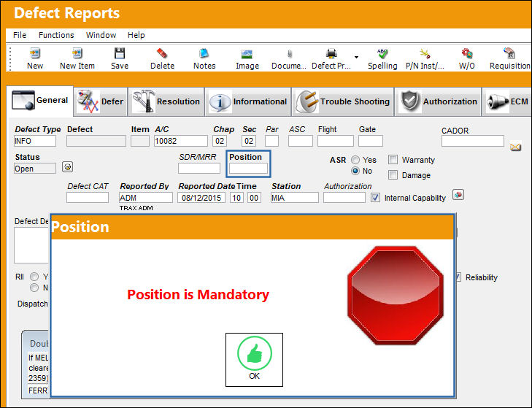Click the Defect Print icon
Screen dimensions: 532x408
click(331, 53)
